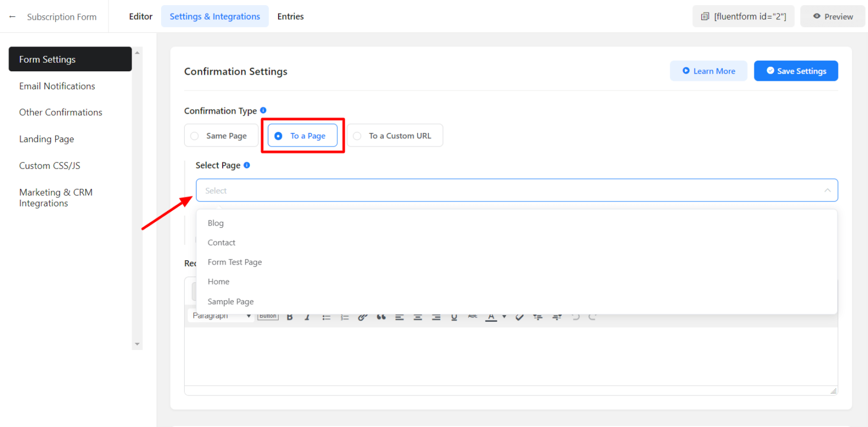868x427 pixels.
Task: Apply underline formatting
Action: coord(454,316)
